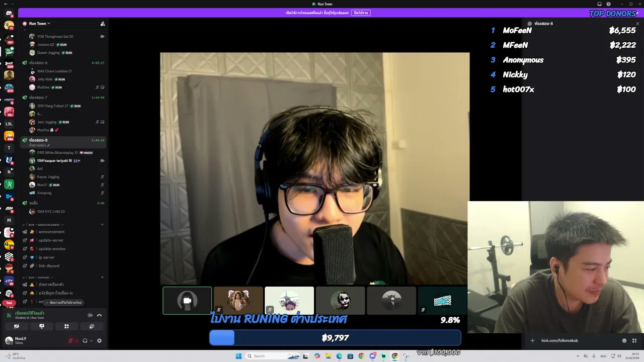This screenshot has height=362, width=644.
Task: Open the activities launcher icon
Action: [66, 326]
